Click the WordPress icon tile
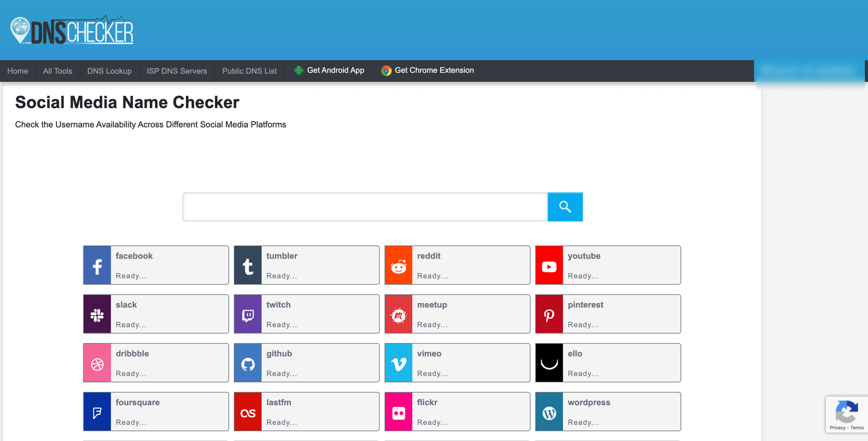This screenshot has height=441, width=868. [x=549, y=412]
